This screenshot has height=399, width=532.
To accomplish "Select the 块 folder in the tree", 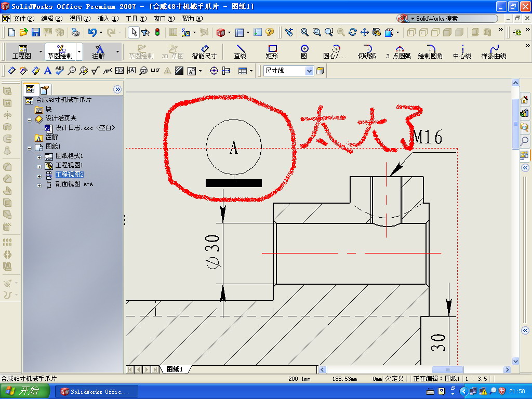I will pos(48,109).
